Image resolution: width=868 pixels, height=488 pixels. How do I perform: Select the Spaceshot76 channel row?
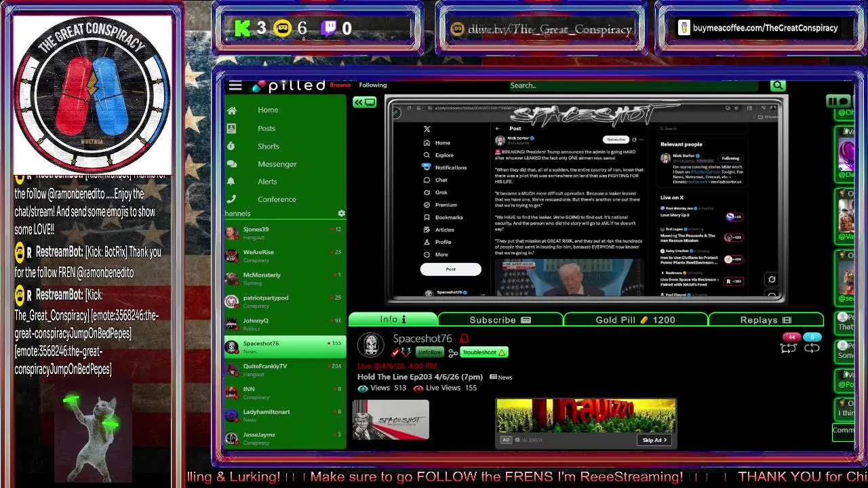[x=285, y=346]
